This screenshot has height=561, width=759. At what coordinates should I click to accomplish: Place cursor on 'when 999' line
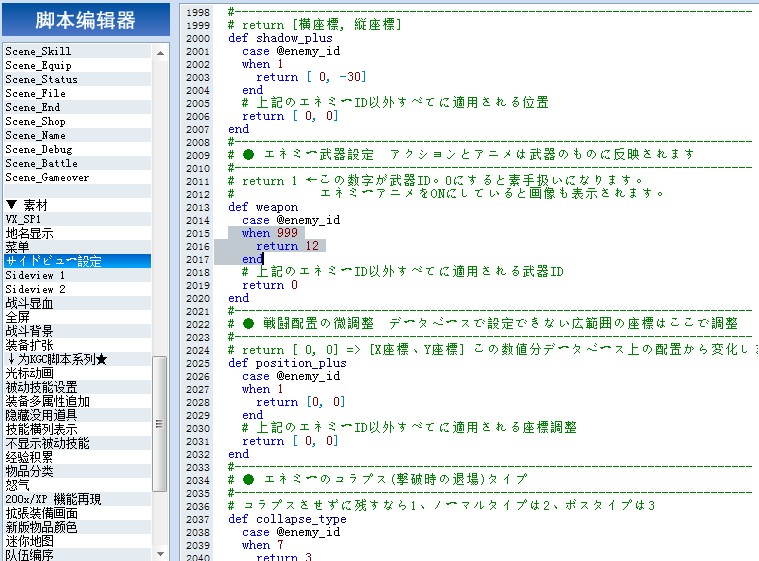tap(270, 233)
